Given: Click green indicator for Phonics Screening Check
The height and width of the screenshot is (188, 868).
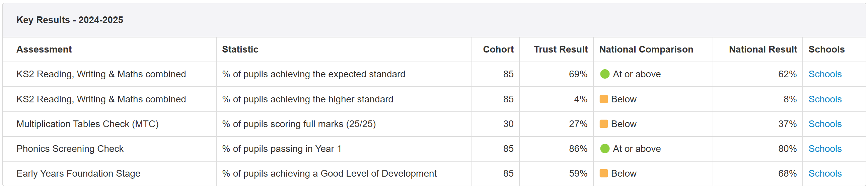Looking at the screenshot, I should [604, 148].
